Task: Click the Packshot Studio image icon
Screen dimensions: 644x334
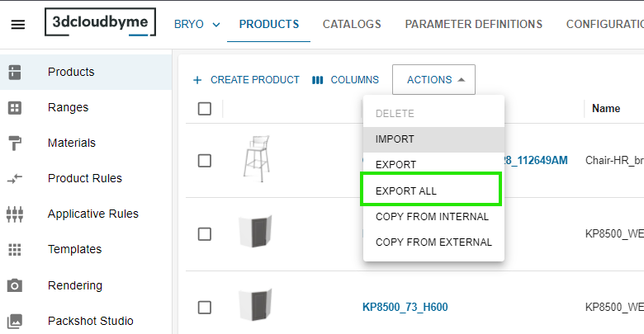Action: (15, 321)
